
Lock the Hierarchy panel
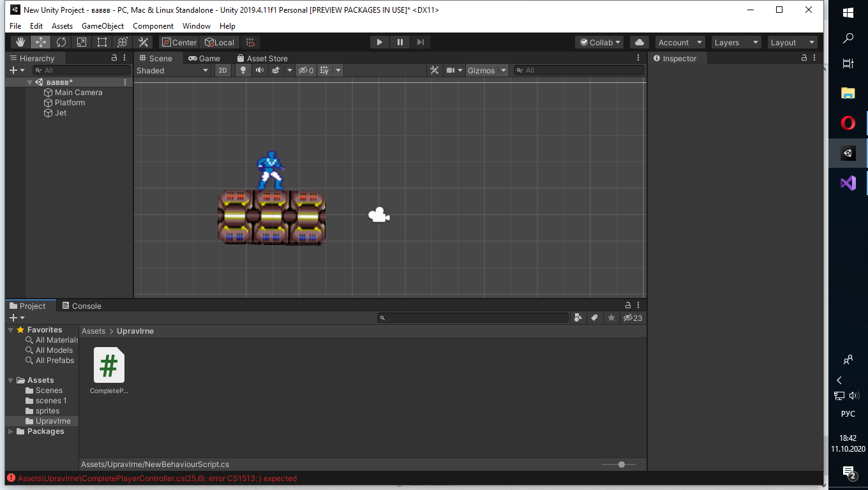[x=115, y=57]
